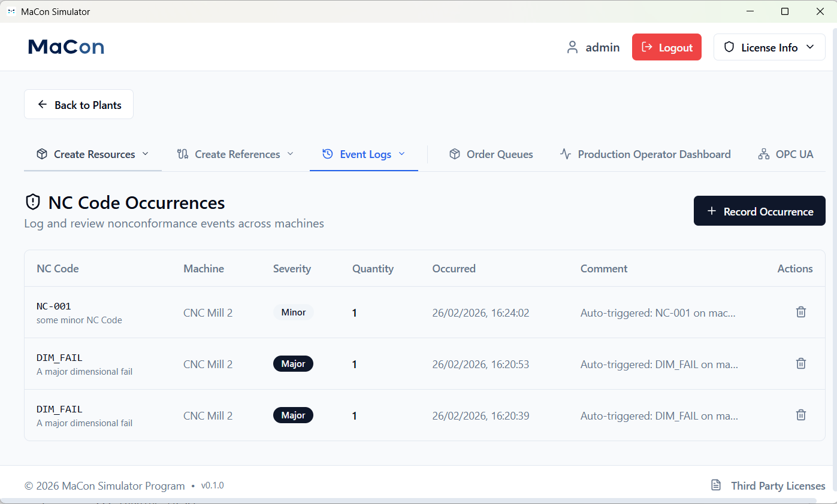Go back using Back to Plants button

(x=79, y=105)
